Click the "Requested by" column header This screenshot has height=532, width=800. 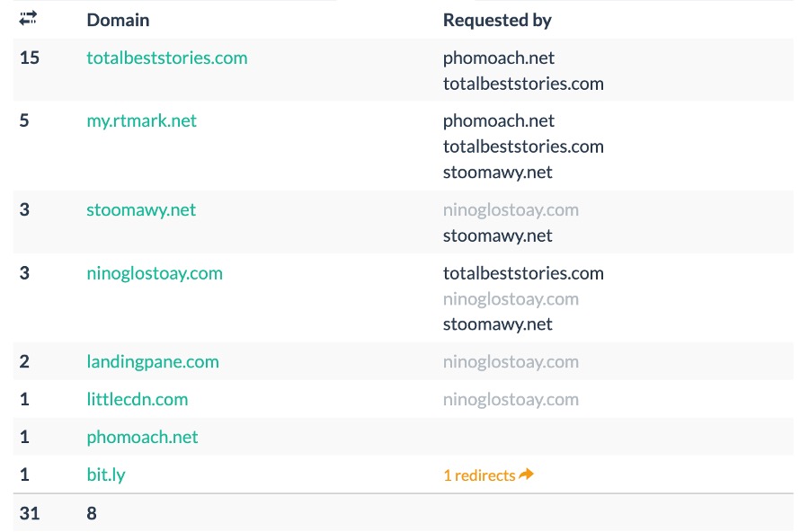[497, 20]
